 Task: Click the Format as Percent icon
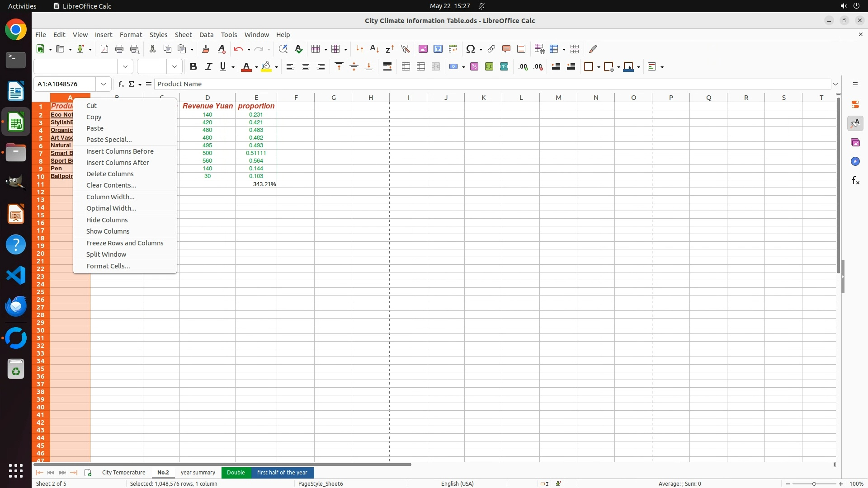coord(474,67)
